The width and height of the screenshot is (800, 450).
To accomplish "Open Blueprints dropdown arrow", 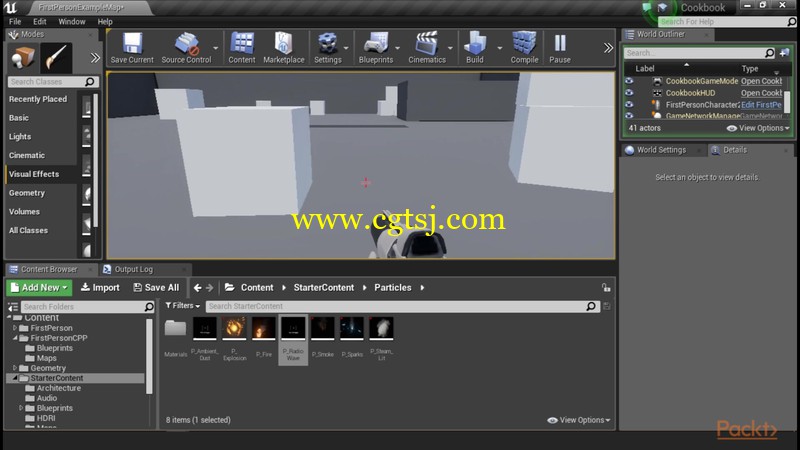I will [398, 48].
